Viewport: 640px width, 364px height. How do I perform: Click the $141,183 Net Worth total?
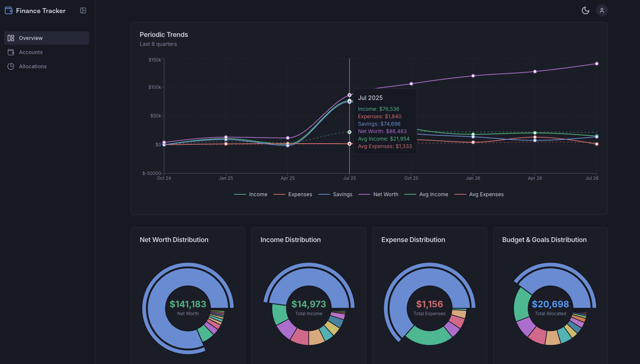(x=188, y=304)
